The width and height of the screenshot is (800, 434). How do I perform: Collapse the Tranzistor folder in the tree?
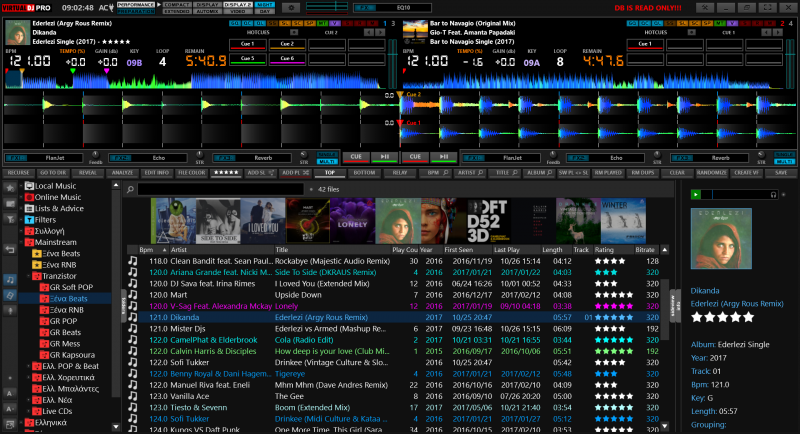[29, 276]
